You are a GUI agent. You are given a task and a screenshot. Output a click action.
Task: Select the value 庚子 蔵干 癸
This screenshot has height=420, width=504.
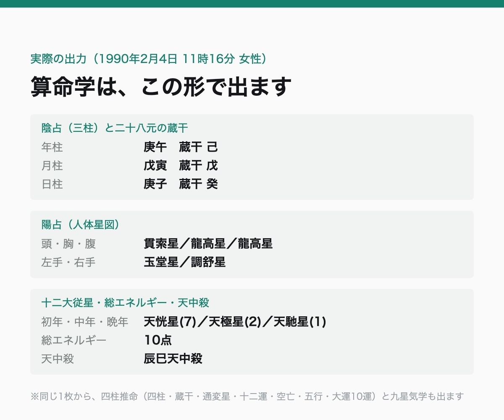click(x=181, y=184)
